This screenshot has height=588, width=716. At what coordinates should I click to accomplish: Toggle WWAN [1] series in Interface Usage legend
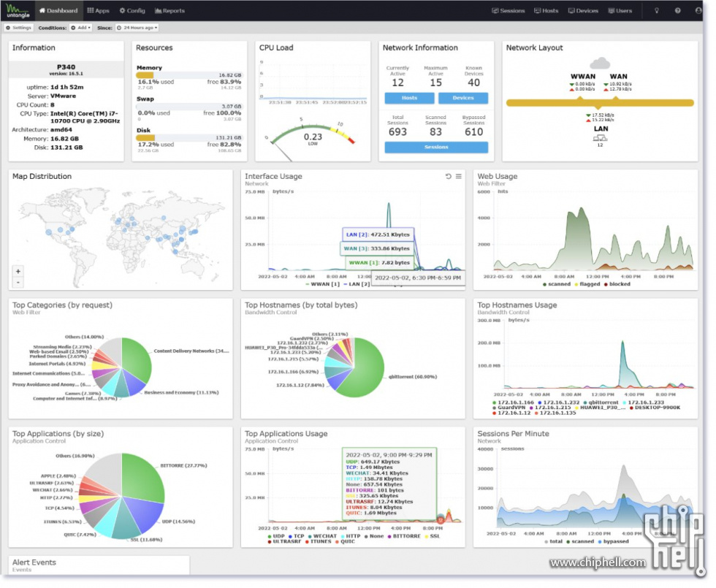[322, 284]
